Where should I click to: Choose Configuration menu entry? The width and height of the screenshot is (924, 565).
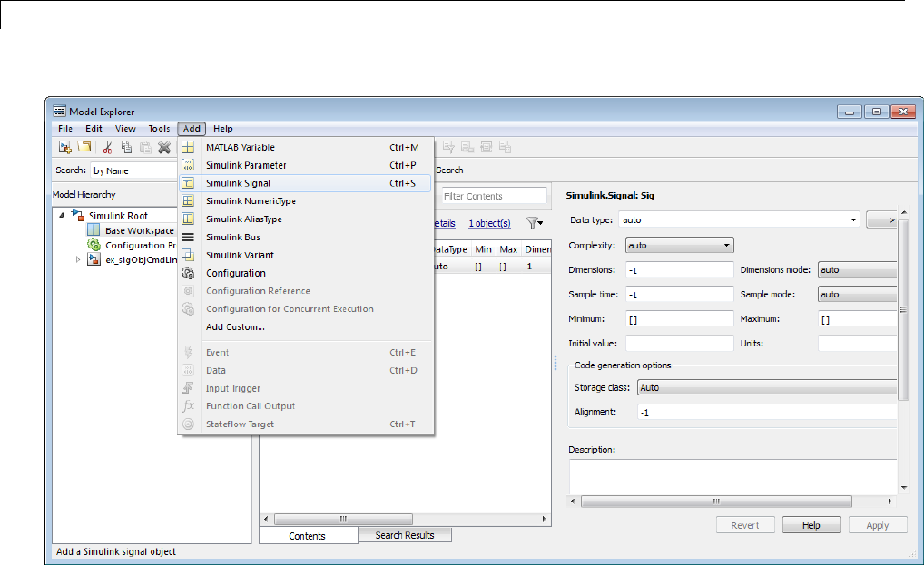click(305, 273)
